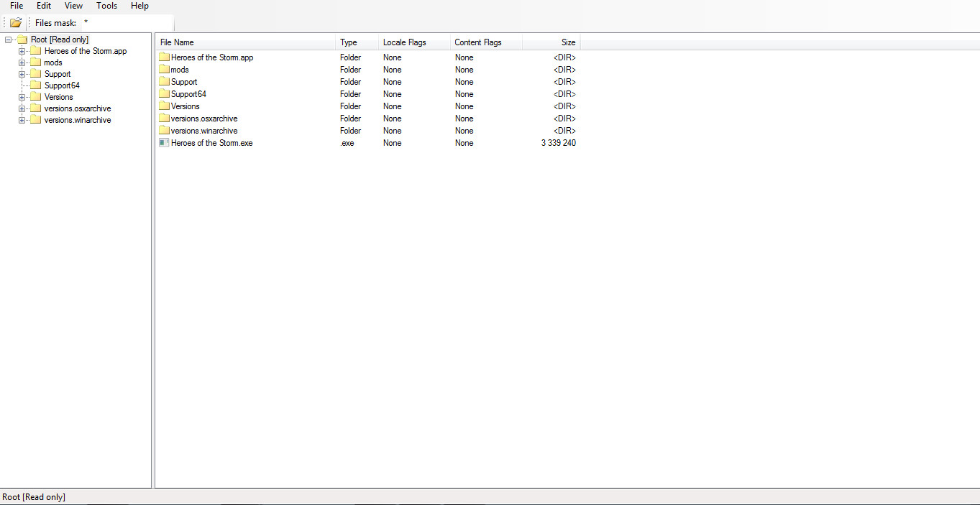Image resolution: width=980 pixels, height=505 pixels.
Task: Click Versions folder icon in the tree
Action: click(x=35, y=97)
